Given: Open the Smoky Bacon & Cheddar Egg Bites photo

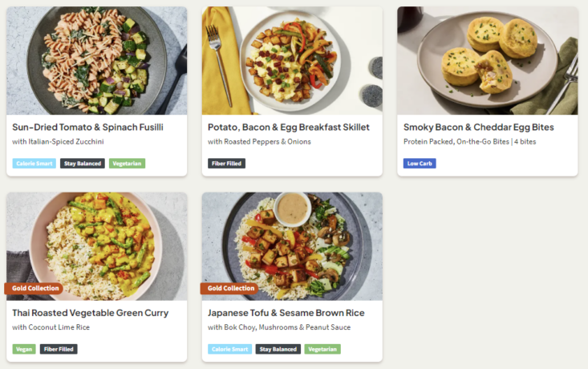Looking at the screenshot, I should pyautogui.click(x=487, y=61).
